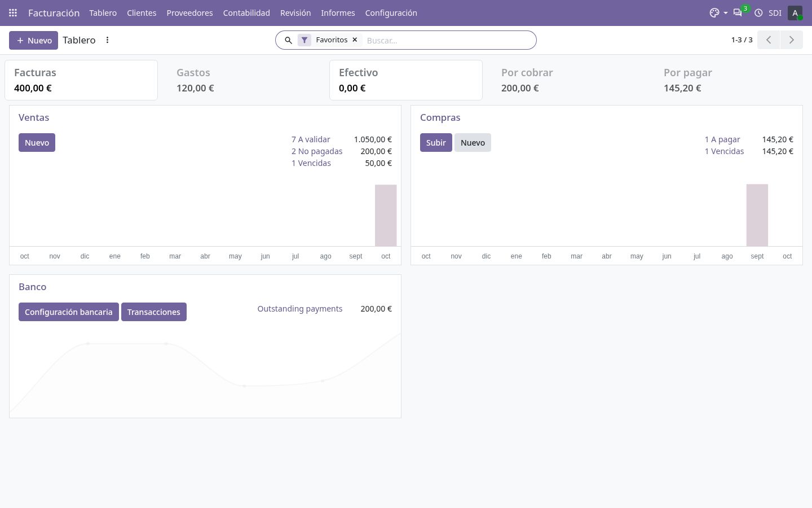Open 1 A pagar link

point(722,139)
